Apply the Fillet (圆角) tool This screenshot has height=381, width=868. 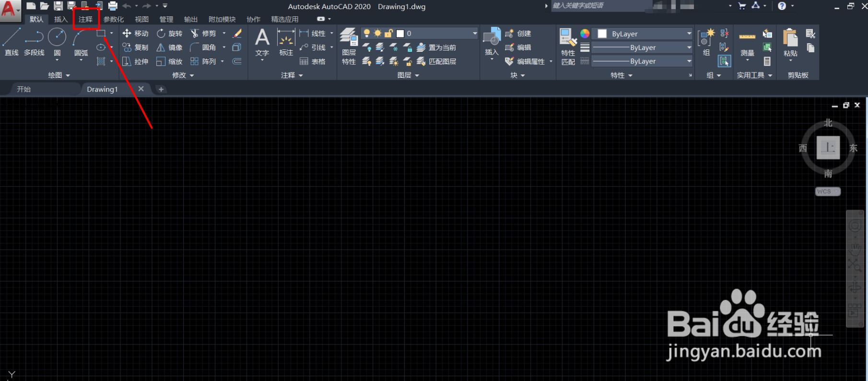[x=203, y=48]
